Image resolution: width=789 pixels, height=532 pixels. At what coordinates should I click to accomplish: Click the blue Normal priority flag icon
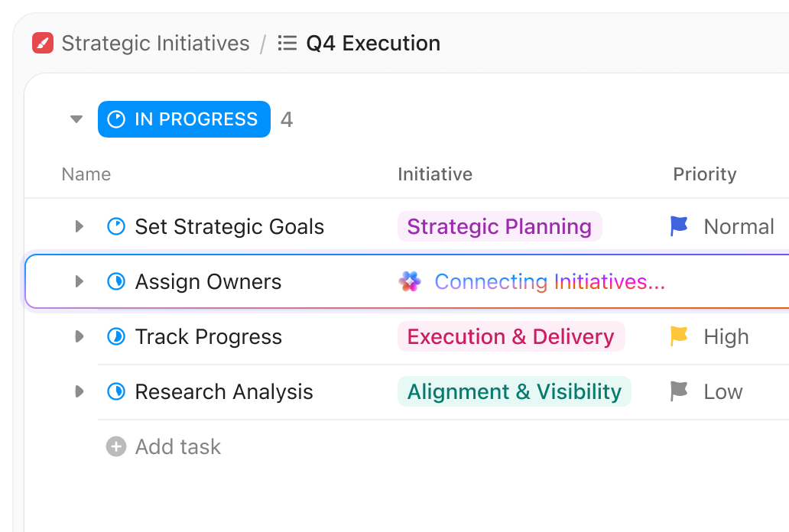[678, 226]
